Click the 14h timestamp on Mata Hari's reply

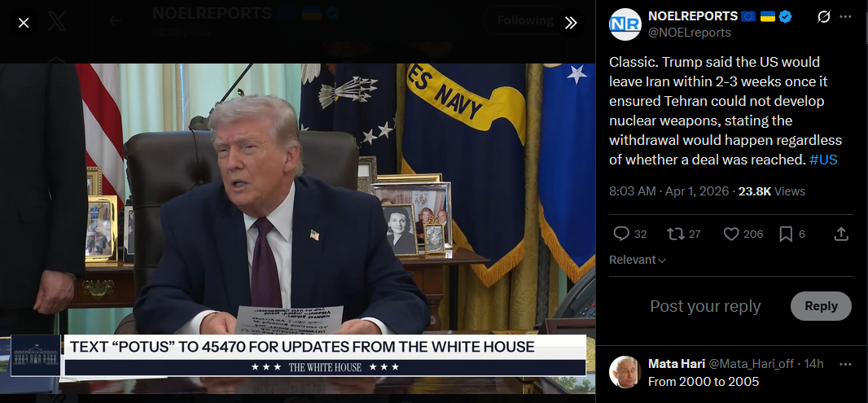pos(813,364)
